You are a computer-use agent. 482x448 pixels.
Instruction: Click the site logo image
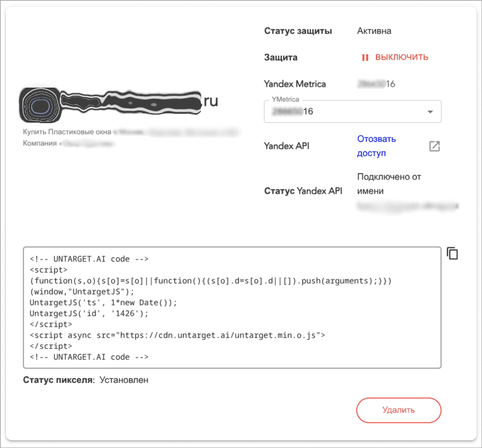point(39,104)
